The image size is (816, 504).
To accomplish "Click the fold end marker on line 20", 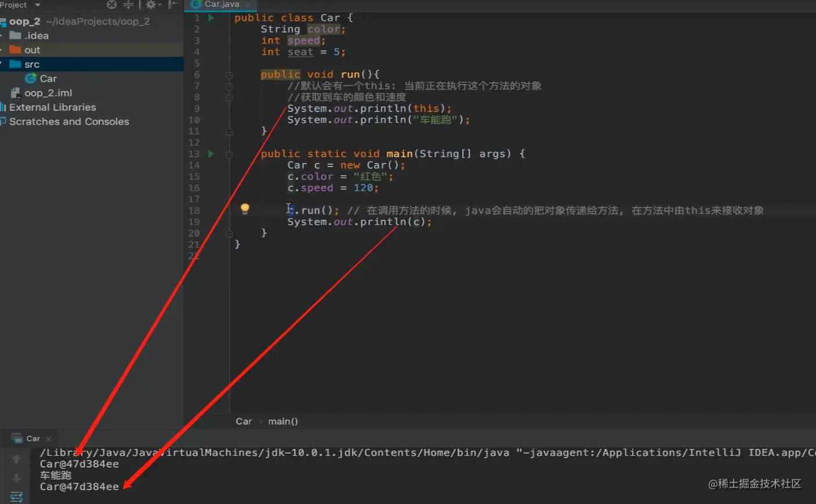I will click(229, 234).
